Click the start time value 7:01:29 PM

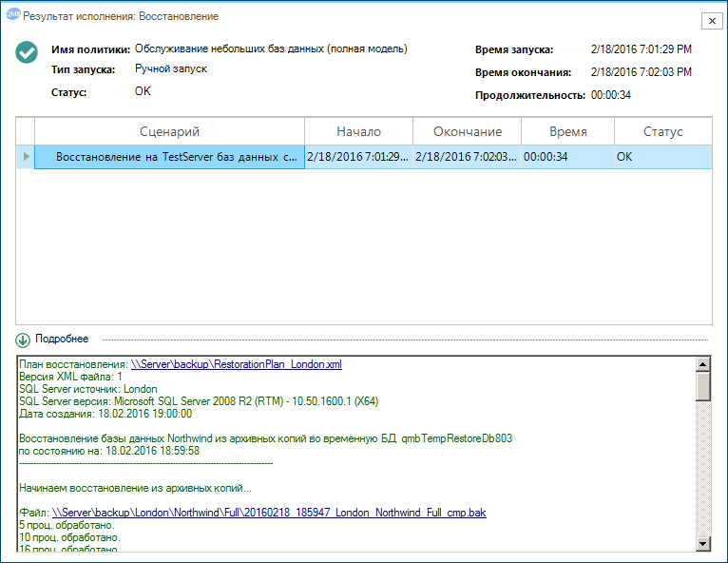click(x=642, y=49)
